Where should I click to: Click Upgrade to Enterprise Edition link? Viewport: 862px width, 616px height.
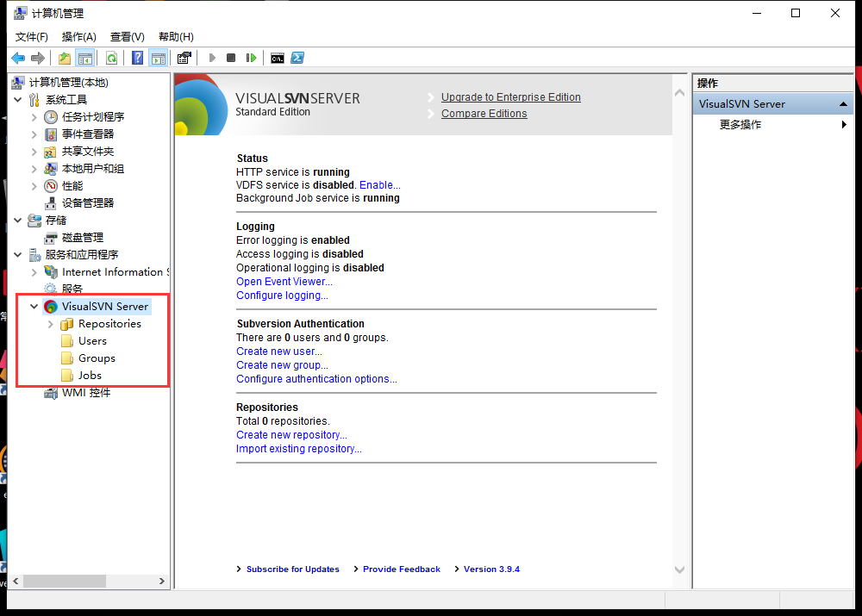tap(510, 97)
